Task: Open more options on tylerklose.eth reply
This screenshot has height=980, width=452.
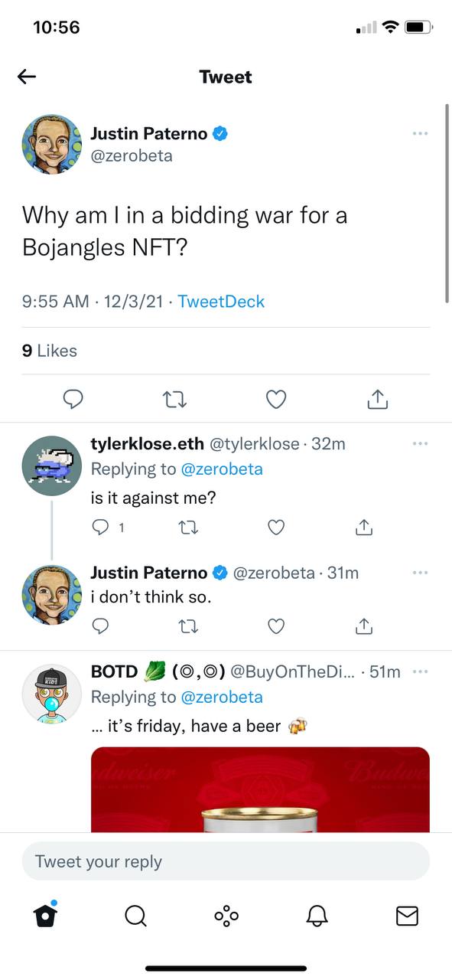Action: point(420,443)
